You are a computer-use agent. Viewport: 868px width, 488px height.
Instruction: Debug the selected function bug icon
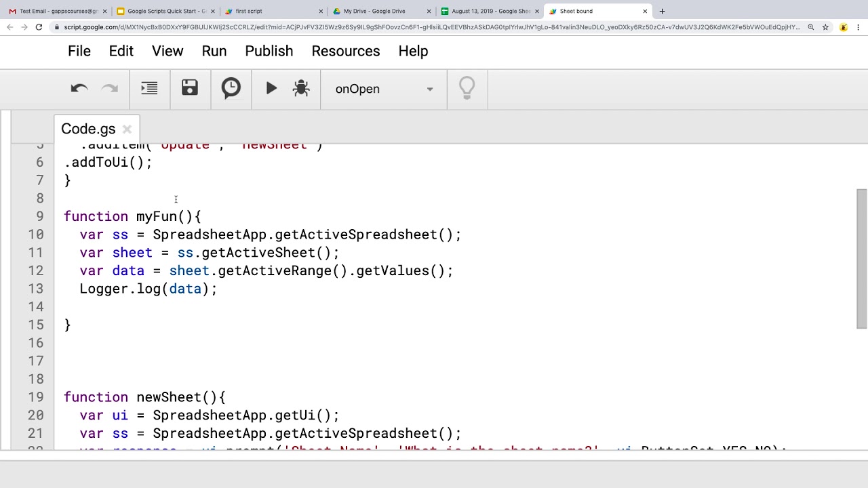(x=301, y=88)
